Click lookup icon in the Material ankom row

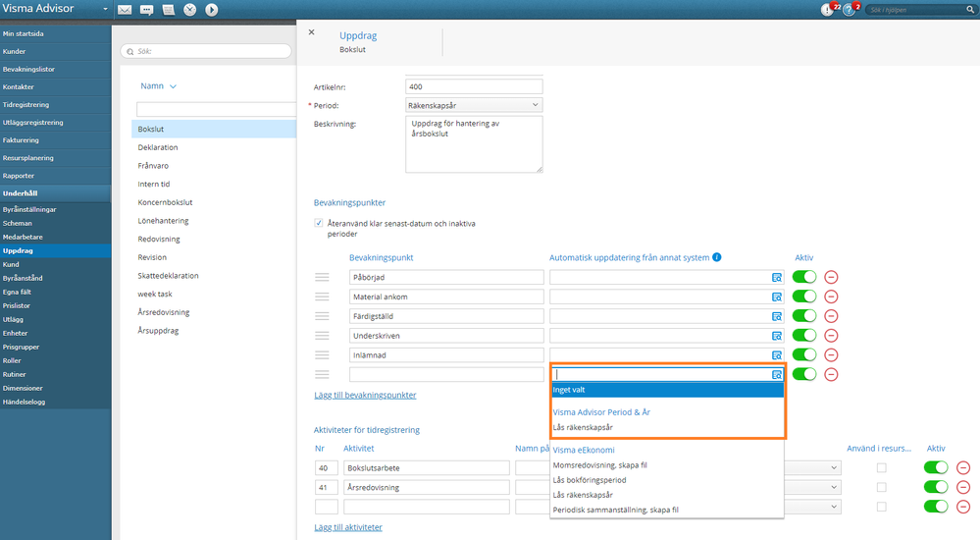pyautogui.click(x=776, y=297)
